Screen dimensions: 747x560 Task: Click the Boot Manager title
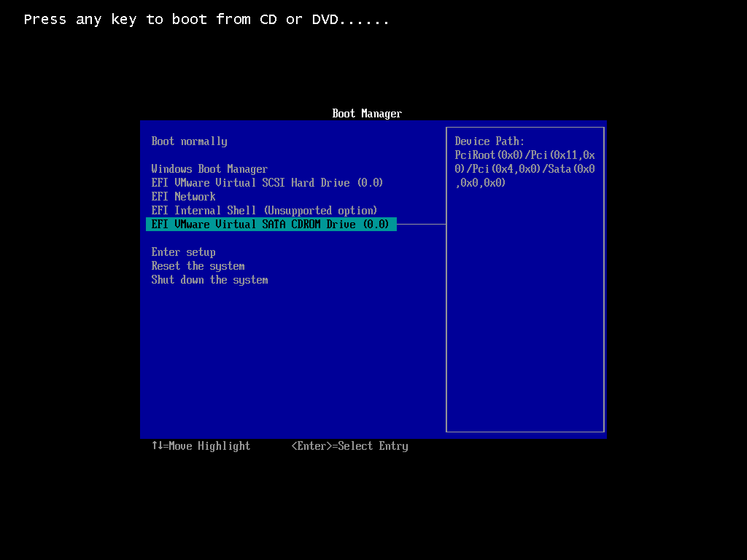pyautogui.click(x=367, y=114)
